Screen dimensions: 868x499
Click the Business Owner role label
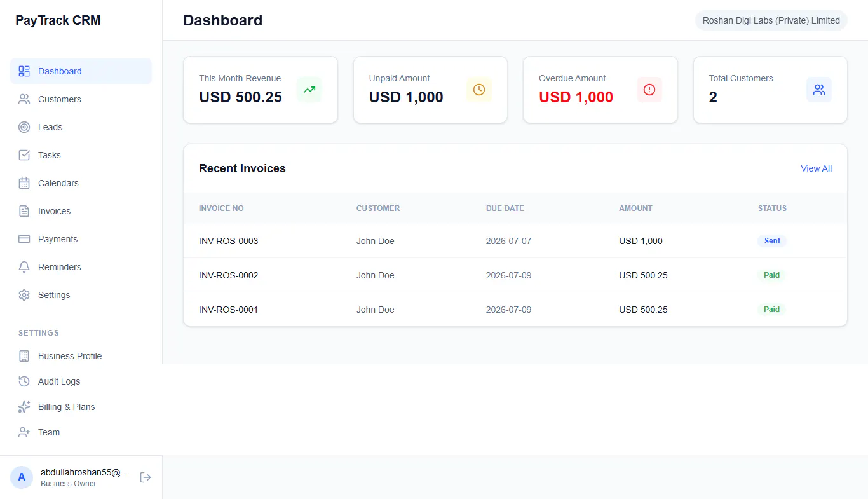(69, 484)
